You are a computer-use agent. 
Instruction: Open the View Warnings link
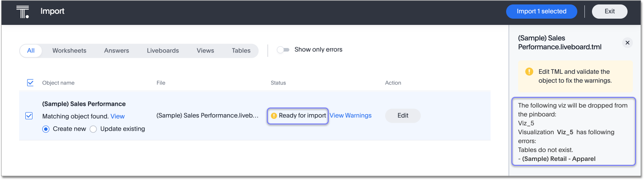[x=350, y=116]
